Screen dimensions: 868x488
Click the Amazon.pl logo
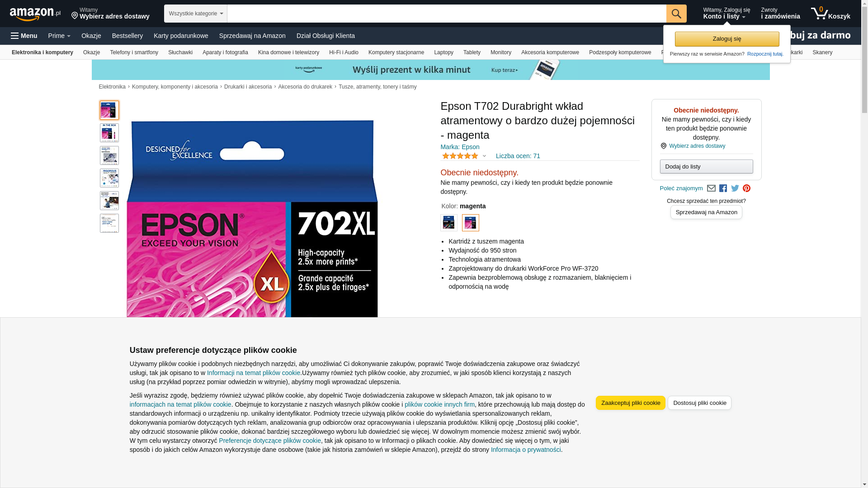[35, 14]
